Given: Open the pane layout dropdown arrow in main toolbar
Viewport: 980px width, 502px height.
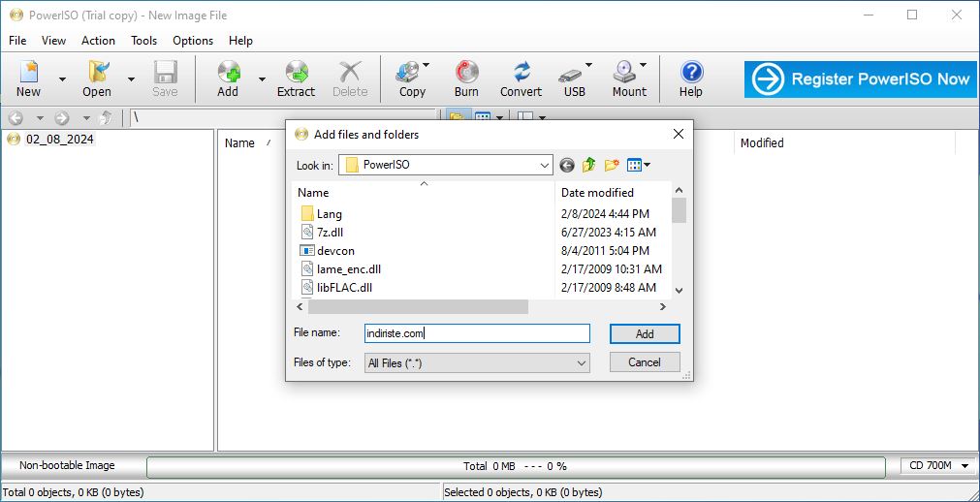Looking at the screenshot, I should (x=543, y=117).
